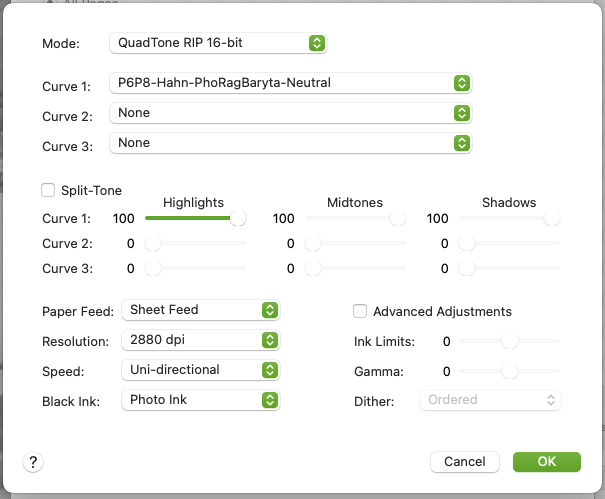This screenshot has height=499, width=605.
Task: Click green arrows on Resolution popup
Action: [x=270, y=340]
